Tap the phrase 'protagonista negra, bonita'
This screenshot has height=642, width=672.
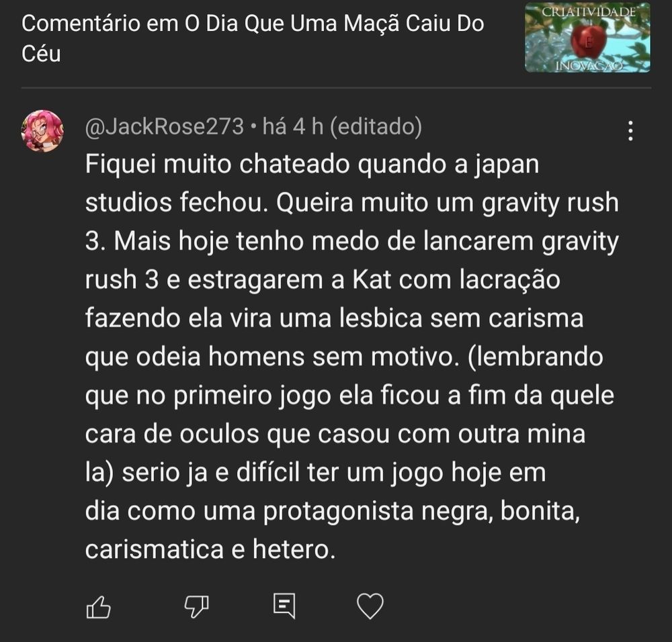421,511
